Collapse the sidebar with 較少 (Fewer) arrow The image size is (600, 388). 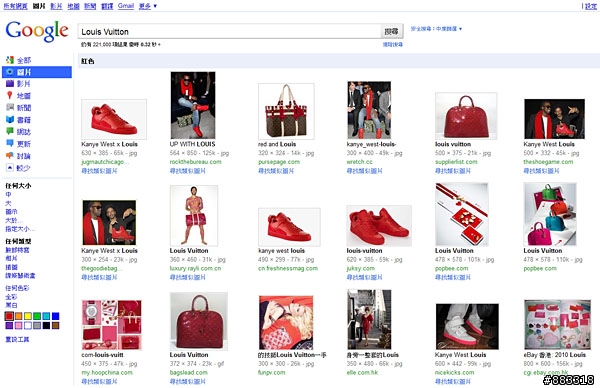[10, 168]
